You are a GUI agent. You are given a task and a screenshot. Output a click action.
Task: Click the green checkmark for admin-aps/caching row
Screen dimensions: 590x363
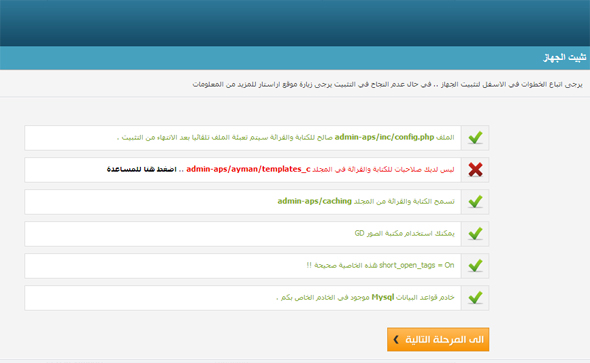(475, 202)
